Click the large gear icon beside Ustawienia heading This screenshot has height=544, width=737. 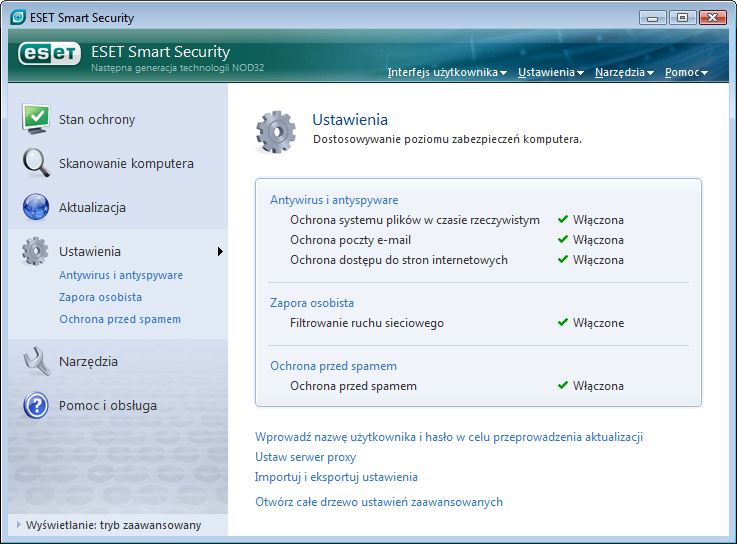276,132
